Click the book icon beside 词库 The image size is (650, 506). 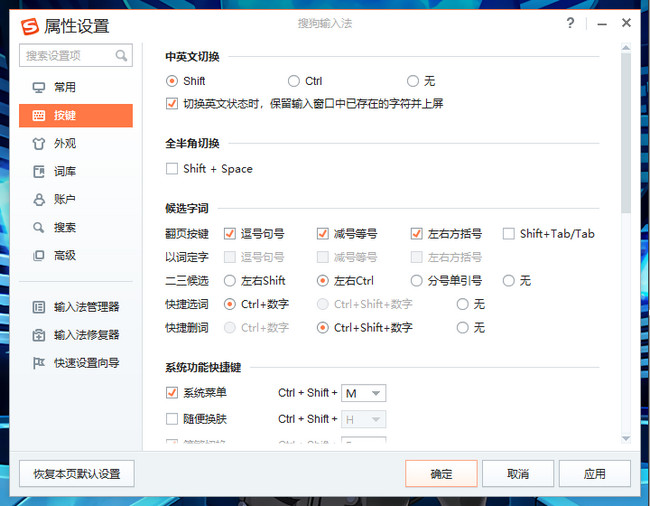point(39,171)
